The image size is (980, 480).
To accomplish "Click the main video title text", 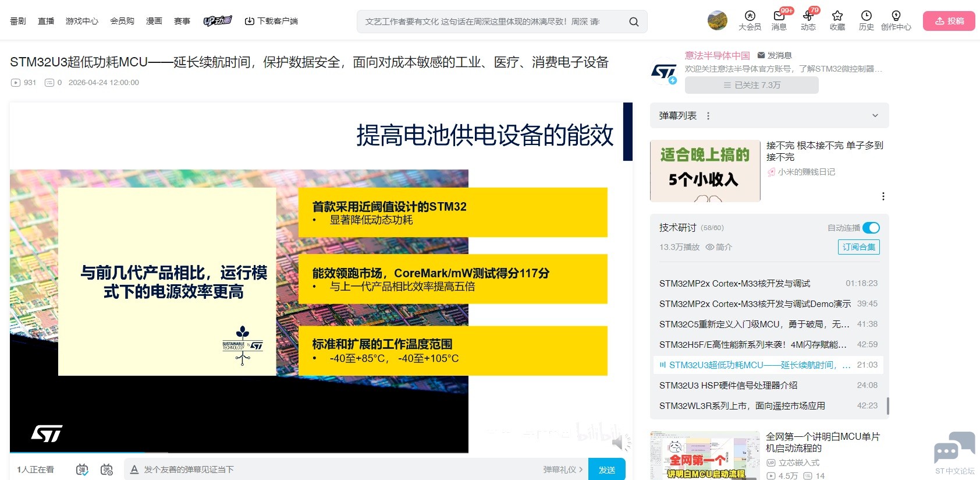I will [x=309, y=62].
